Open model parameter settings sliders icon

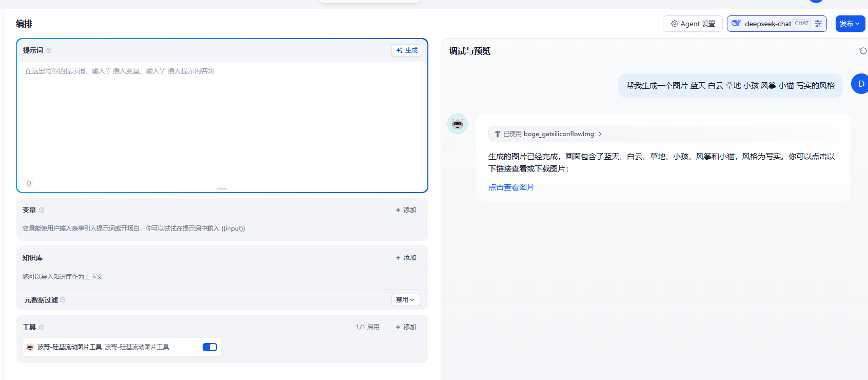click(x=818, y=24)
